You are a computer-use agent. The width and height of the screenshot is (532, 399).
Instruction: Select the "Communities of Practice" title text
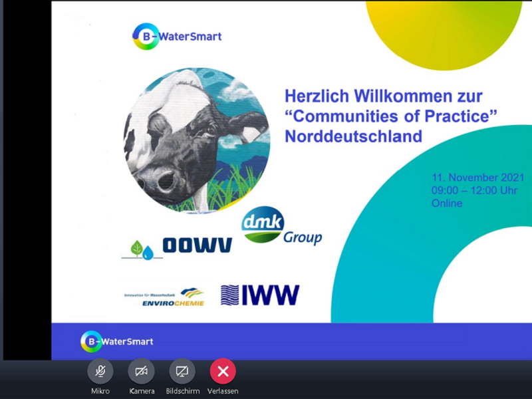391,116
